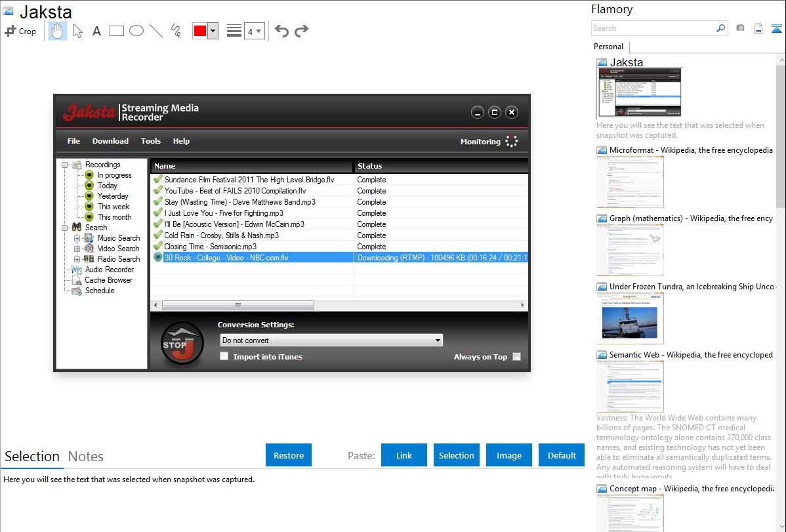Click the Monitoring spinner indicator

(511, 142)
